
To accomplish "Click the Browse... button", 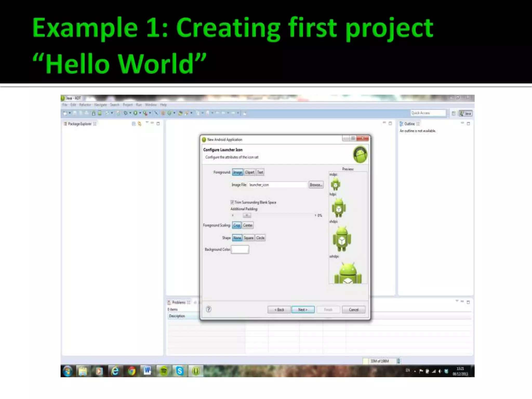I will (x=316, y=185).
